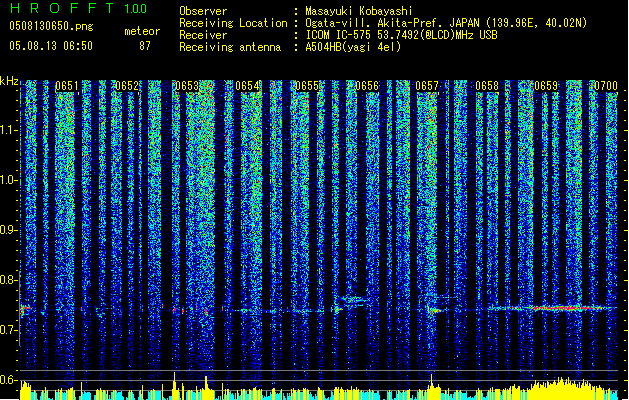
Task: Click the 1.1 kHz axis label
Action: point(9,130)
